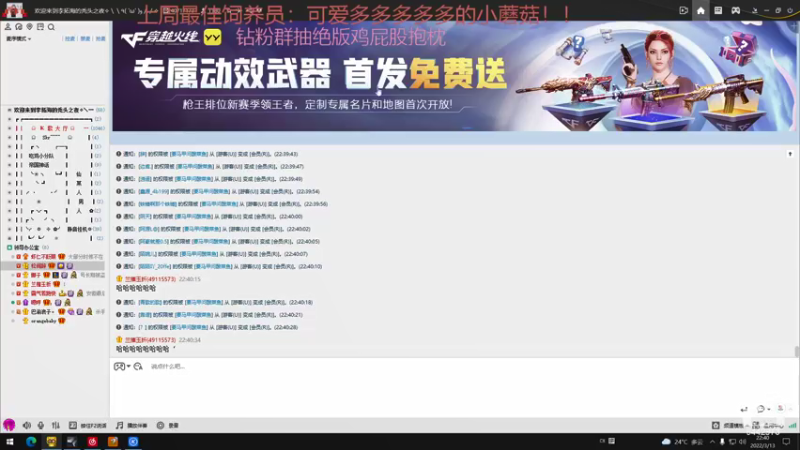Open NetEase Cloud Music on taskbar
Screen dimensions: 800x450
pos(92,442)
